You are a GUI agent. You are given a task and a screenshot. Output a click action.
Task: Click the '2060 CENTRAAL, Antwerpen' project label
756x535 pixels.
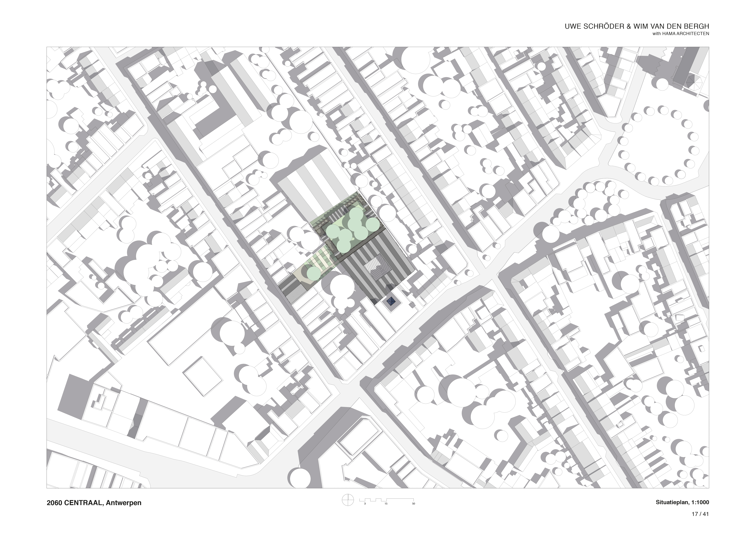pos(94,503)
